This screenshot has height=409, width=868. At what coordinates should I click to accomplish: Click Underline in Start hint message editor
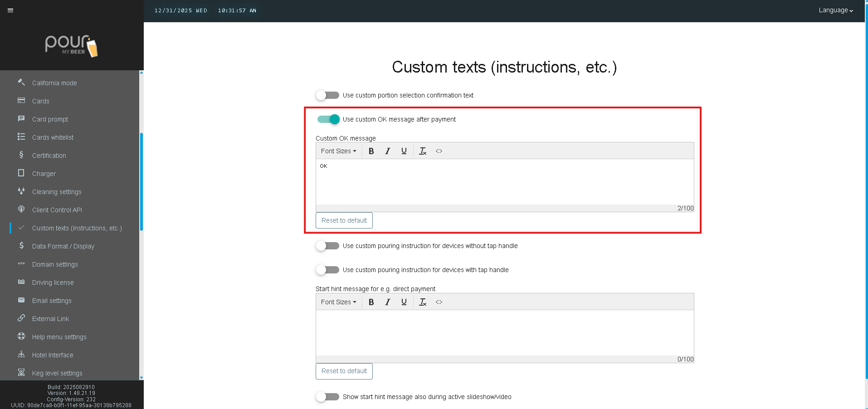tap(404, 302)
